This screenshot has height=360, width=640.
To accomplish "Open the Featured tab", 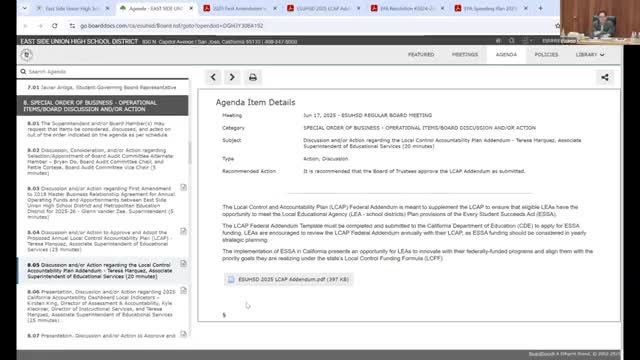I will pos(421,55).
